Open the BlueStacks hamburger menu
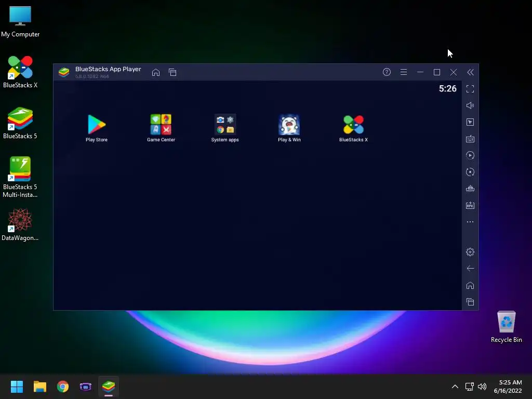532x399 pixels. click(403, 72)
